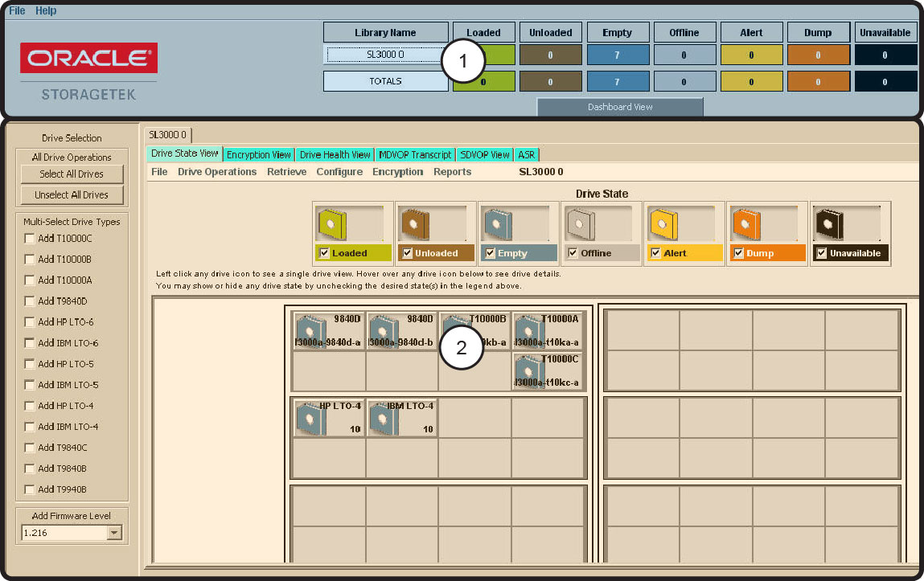The height and width of the screenshot is (581, 924).
Task: Click the Dump state legend drive icon
Action: pos(746,224)
